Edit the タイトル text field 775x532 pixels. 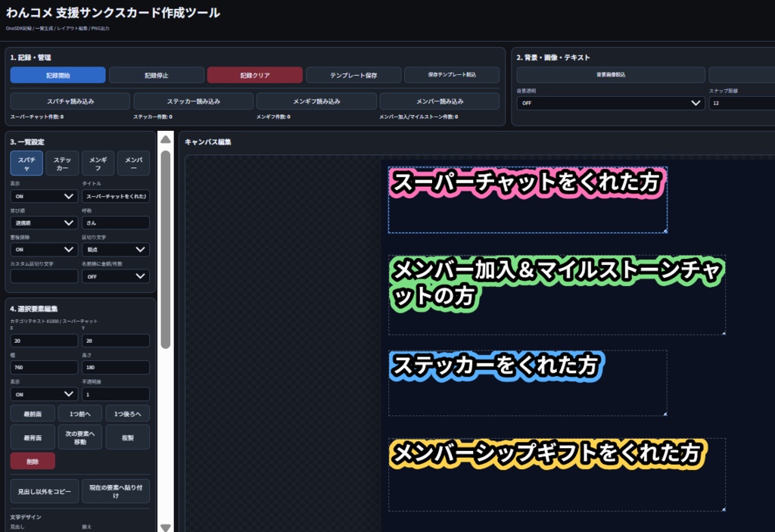[116, 196]
